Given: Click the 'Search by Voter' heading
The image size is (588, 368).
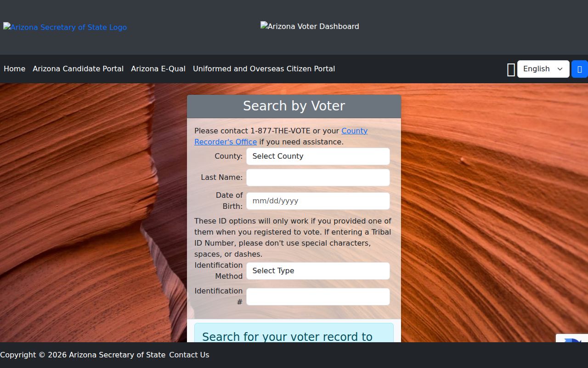Looking at the screenshot, I should [294, 106].
